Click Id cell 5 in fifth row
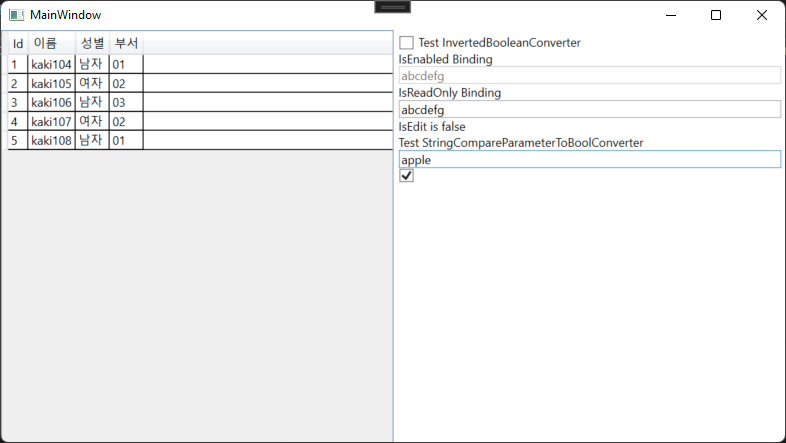Viewport: 786px width, 443px height. point(18,140)
